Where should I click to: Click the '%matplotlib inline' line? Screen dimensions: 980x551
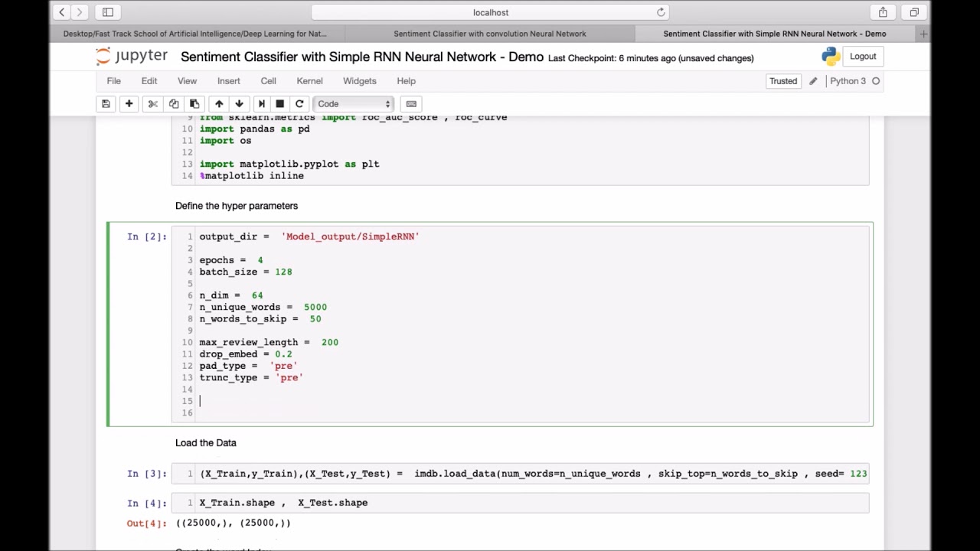click(252, 176)
